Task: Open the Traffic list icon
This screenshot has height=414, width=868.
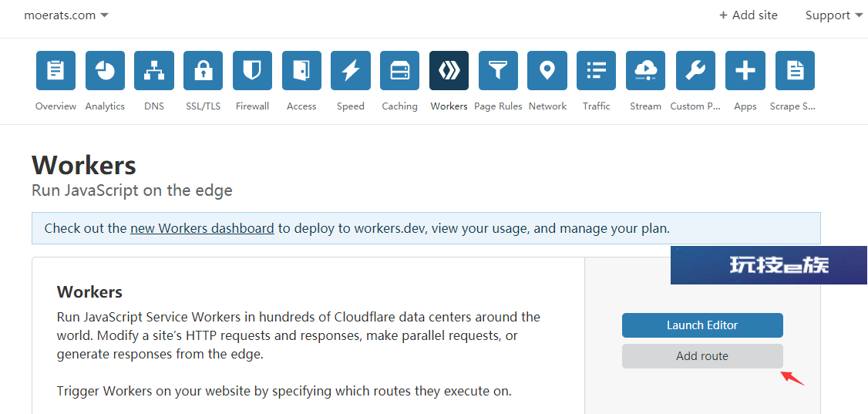Action: (x=596, y=70)
